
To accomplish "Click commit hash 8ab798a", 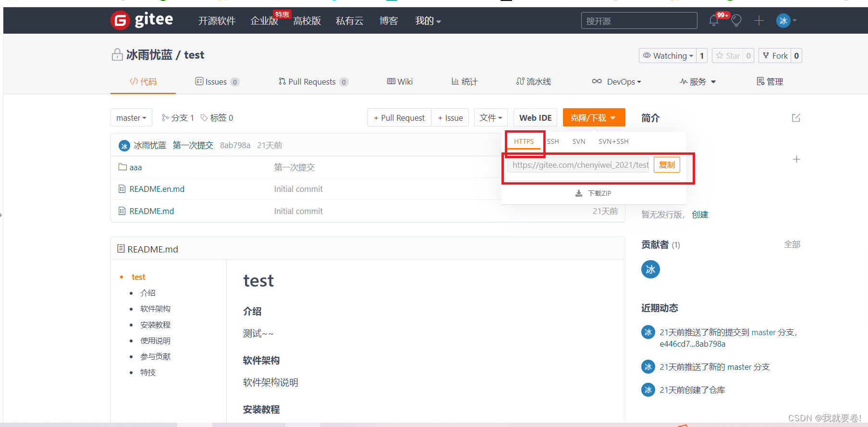I will (235, 145).
